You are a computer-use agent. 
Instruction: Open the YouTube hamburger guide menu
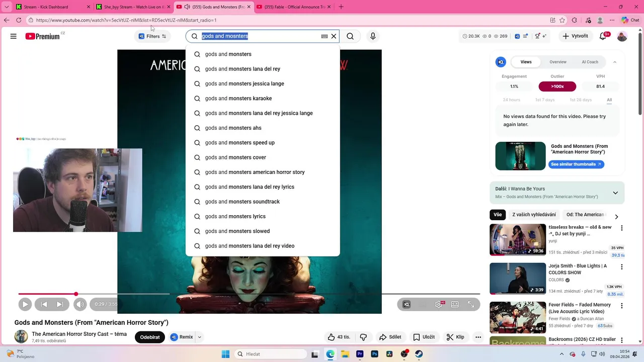tap(14, 36)
